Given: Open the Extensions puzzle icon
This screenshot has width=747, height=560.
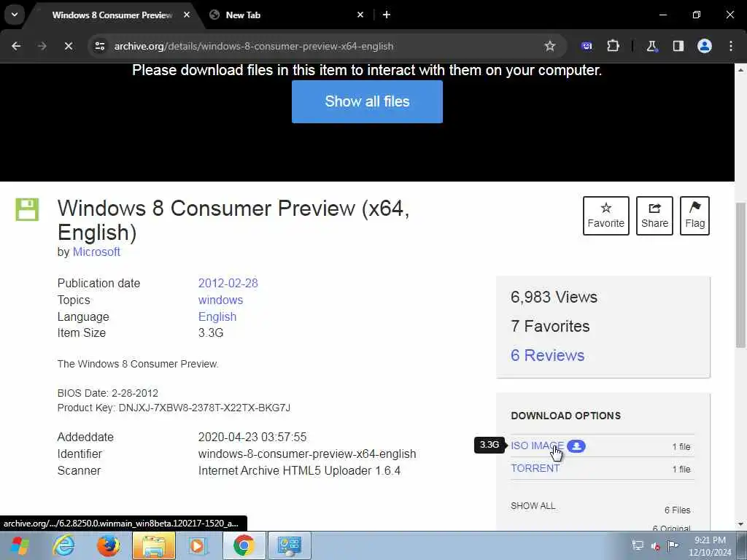Looking at the screenshot, I should coord(613,46).
